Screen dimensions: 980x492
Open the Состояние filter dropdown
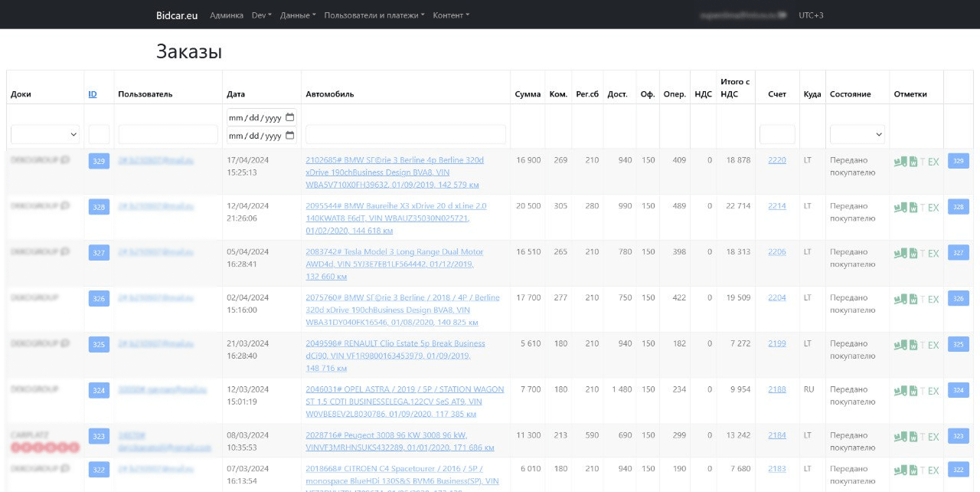coord(857,134)
